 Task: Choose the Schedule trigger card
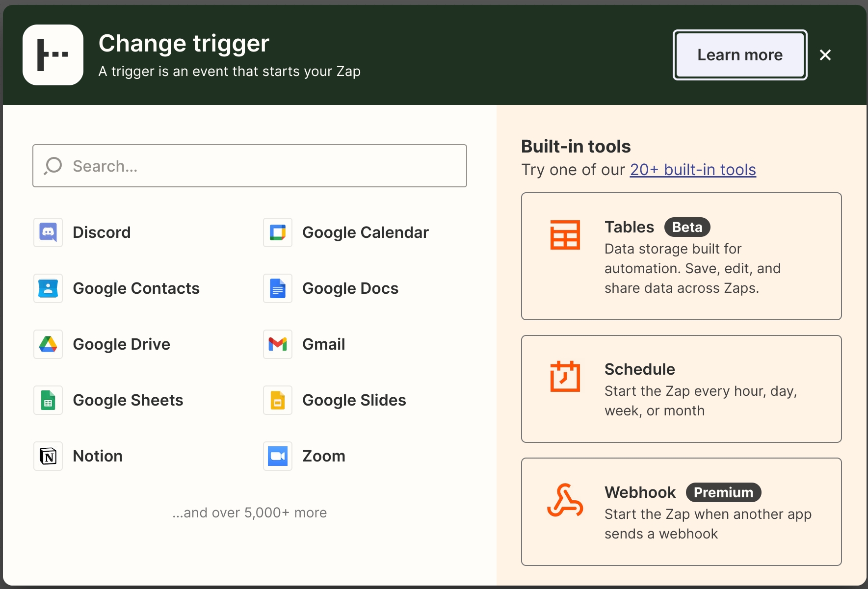coord(681,388)
